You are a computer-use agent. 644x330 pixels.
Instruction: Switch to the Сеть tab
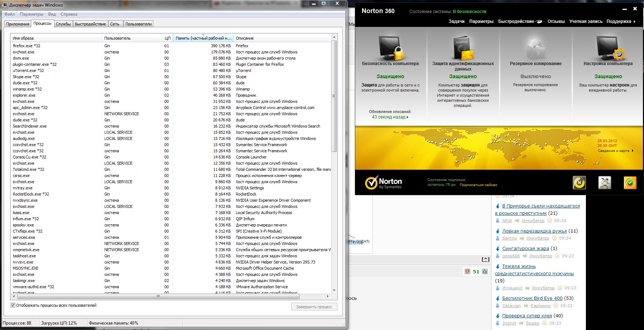coord(115,24)
